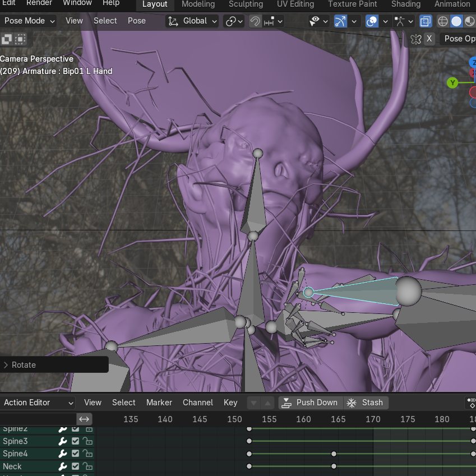
Task: Toggle show gizmo button
Action: [x=340, y=21]
